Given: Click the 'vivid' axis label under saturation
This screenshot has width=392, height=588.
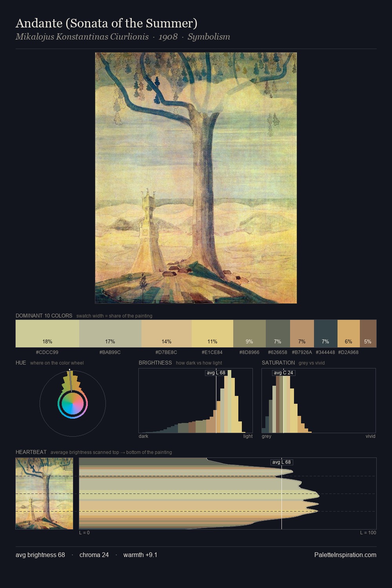Looking at the screenshot, I should point(370,436).
